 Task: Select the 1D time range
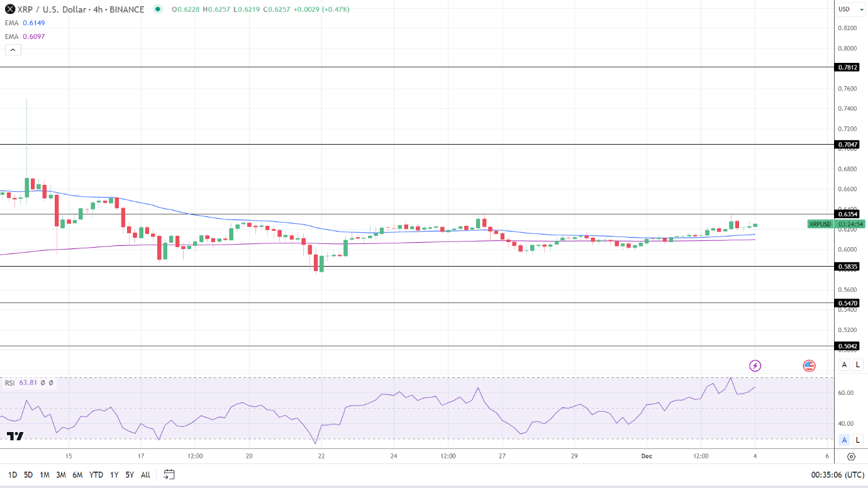[12, 475]
